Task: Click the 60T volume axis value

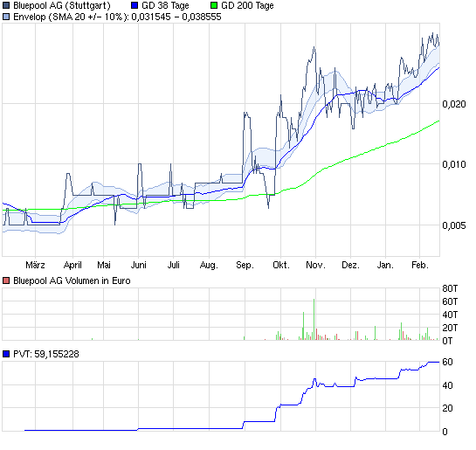Action: click(x=450, y=301)
